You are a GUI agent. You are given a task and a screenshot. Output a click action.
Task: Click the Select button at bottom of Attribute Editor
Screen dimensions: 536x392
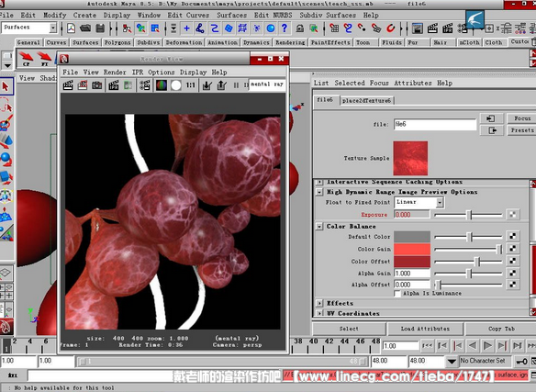coord(349,329)
